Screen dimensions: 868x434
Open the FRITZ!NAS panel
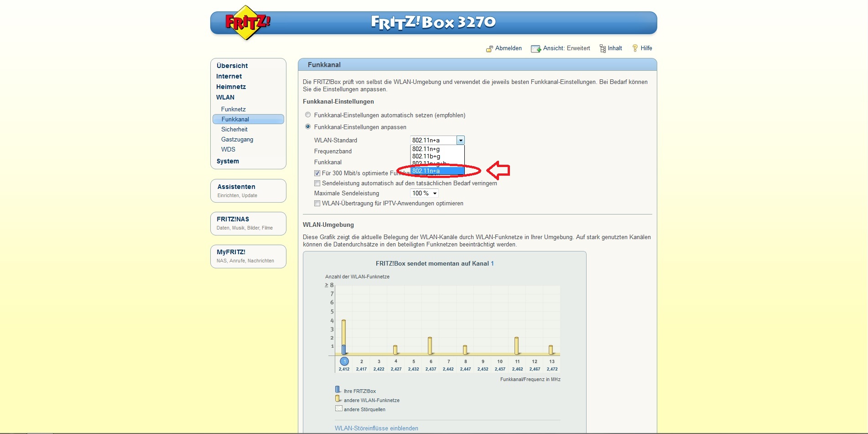(248, 223)
